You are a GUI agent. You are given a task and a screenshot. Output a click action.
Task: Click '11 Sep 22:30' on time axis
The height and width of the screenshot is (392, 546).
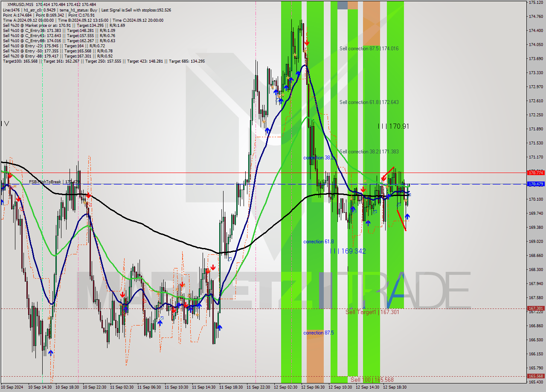tap(258, 387)
